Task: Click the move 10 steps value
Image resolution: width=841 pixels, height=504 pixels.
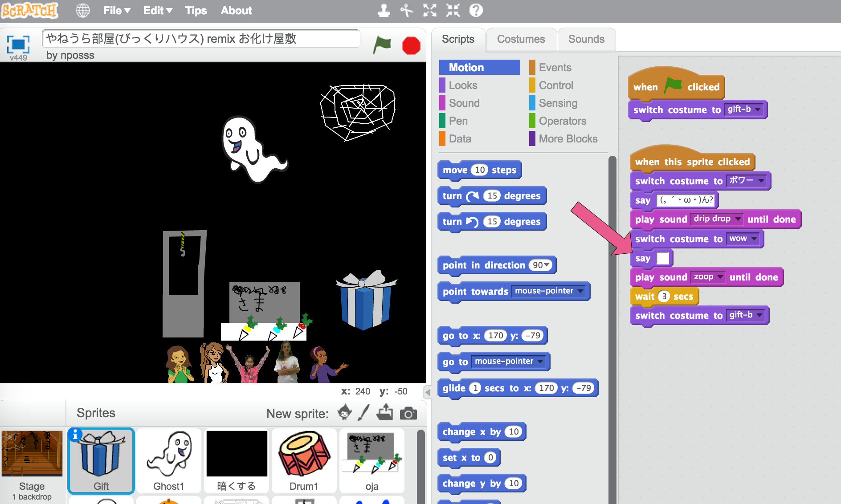Action: [x=480, y=170]
